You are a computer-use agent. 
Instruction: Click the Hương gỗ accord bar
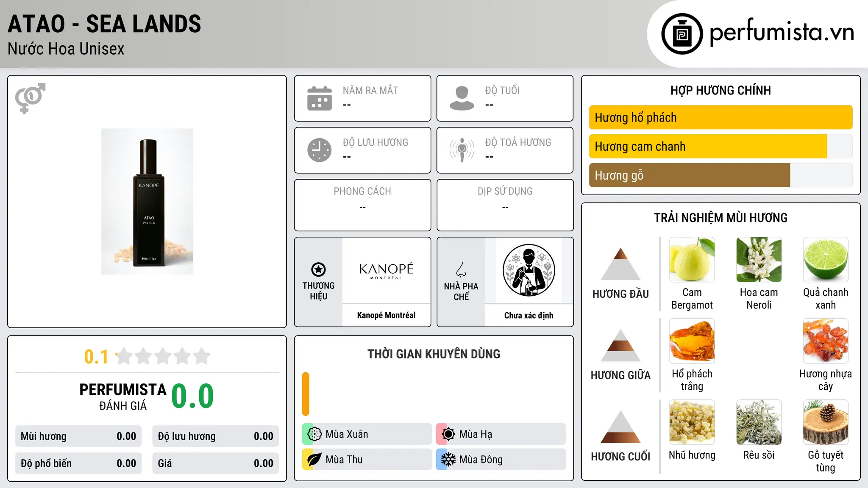pos(721,175)
